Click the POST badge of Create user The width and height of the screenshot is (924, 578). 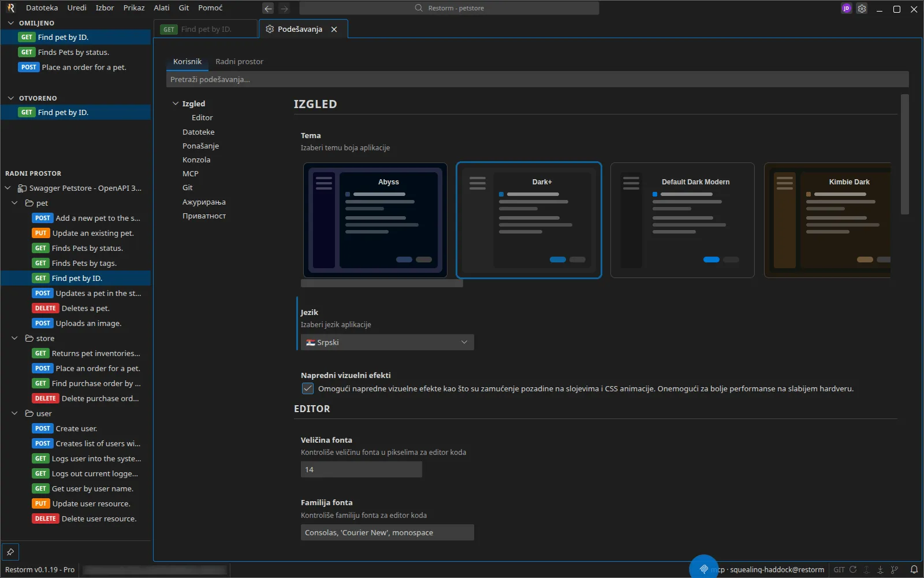43,428
